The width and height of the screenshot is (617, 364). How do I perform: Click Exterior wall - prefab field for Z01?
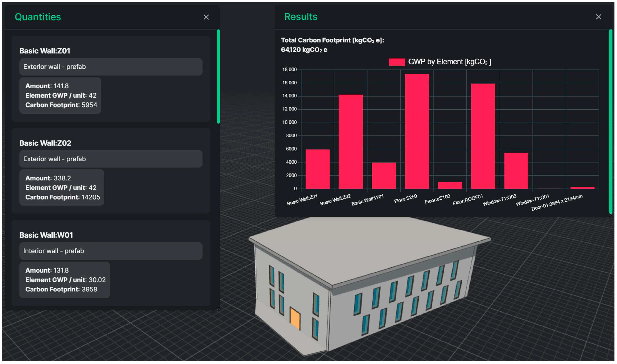click(x=111, y=67)
